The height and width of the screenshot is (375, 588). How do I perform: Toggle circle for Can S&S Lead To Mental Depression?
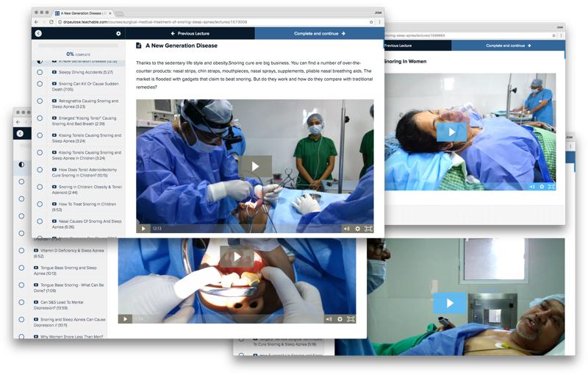21,302
